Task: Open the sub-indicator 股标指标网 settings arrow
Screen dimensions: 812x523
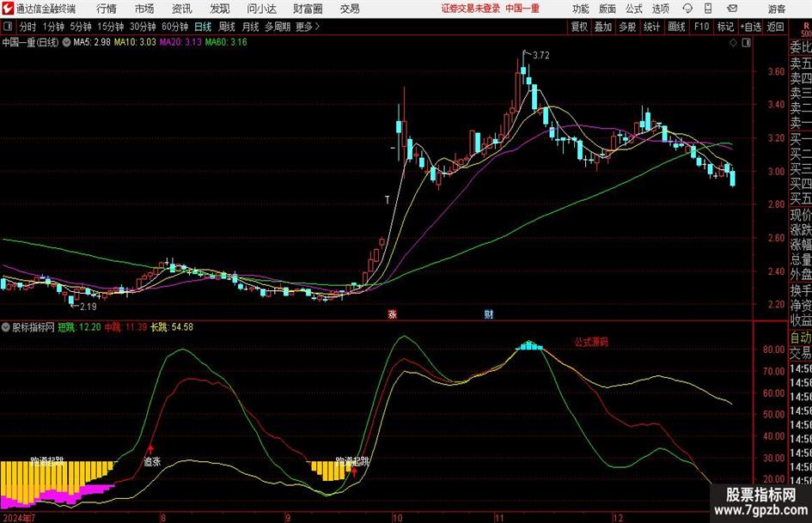Action: (x=6, y=327)
